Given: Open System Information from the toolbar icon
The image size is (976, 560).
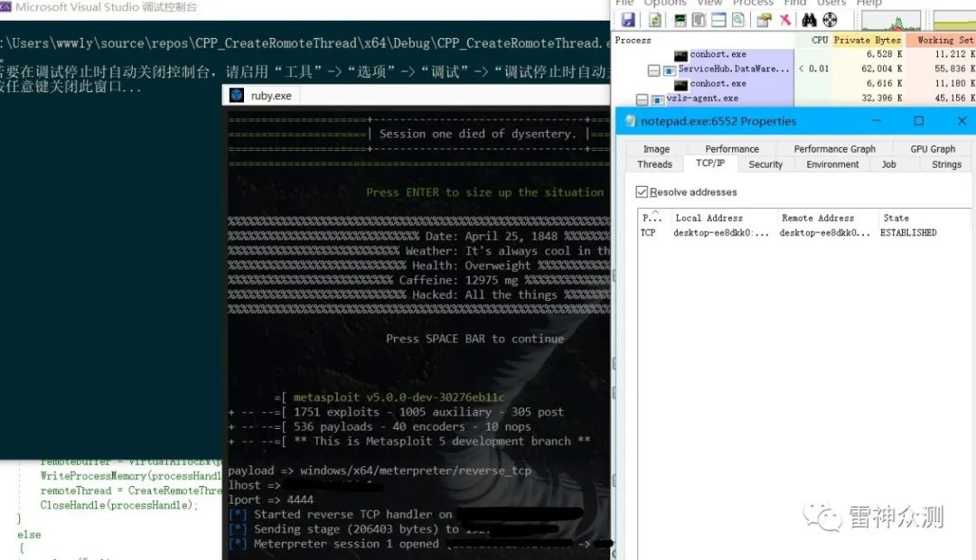Looking at the screenshot, I should [x=680, y=20].
